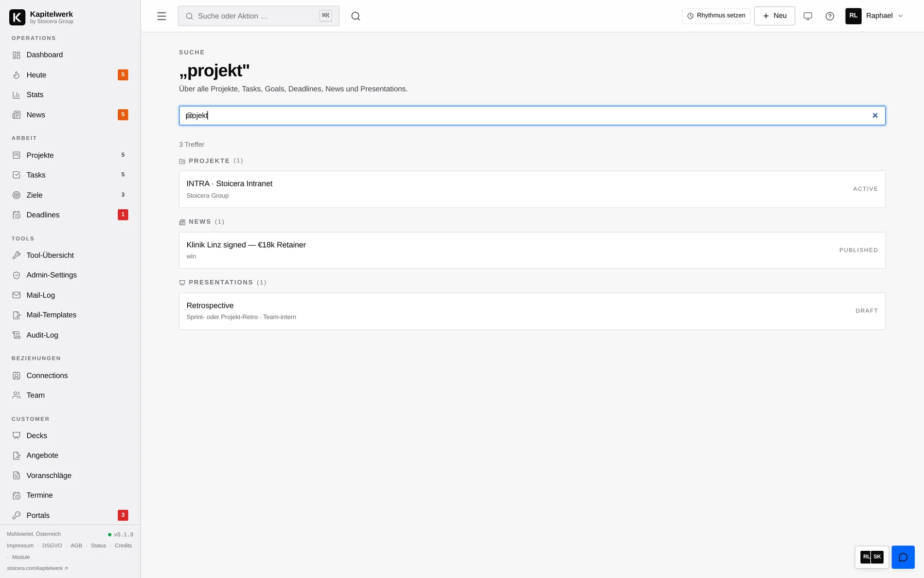
Task: Click the PUBLISHED status label
Action: point(858,250)
